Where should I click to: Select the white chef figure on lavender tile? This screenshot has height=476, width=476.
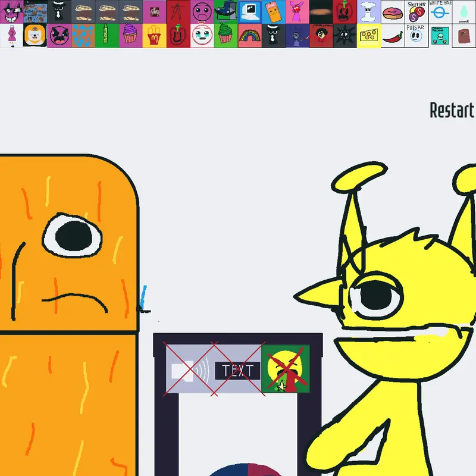pos(369,12)
